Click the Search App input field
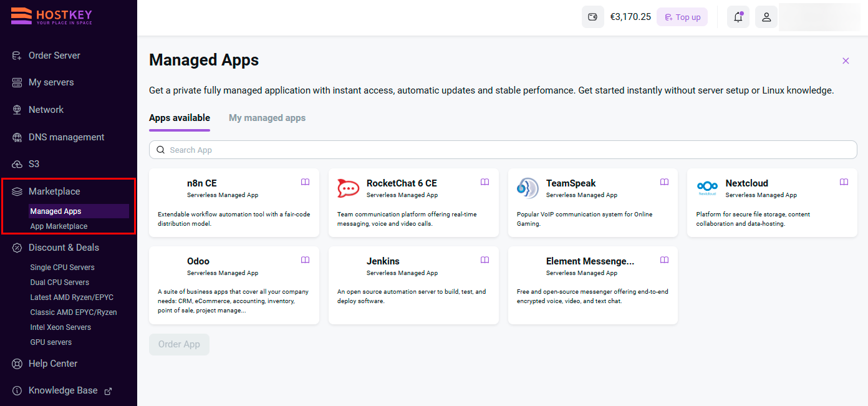 point(503,150)
